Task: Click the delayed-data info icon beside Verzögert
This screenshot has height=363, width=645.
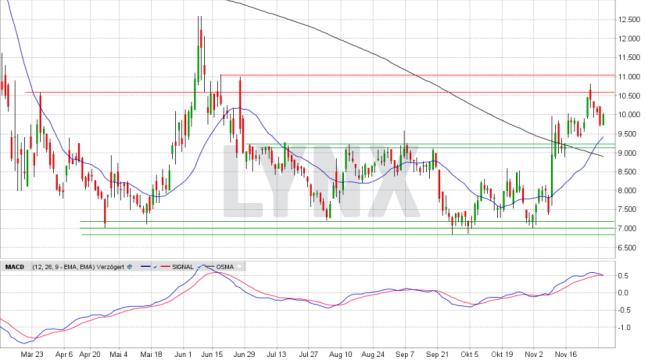Action: [130, 267]
